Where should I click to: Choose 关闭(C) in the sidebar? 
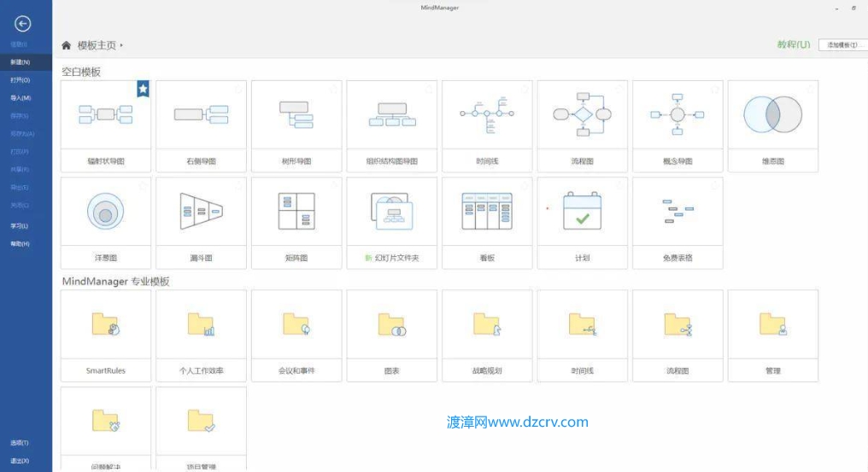click(x=20, y=206)
